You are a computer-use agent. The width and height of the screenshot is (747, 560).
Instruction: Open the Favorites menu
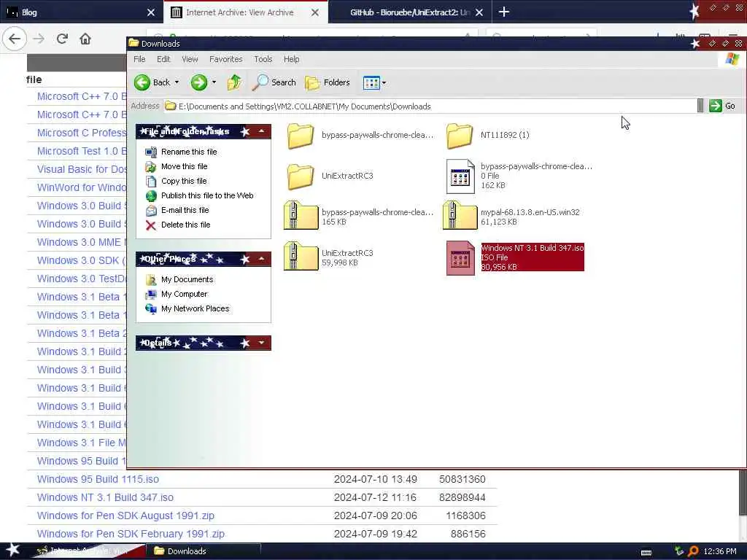(x=226, y=59)
